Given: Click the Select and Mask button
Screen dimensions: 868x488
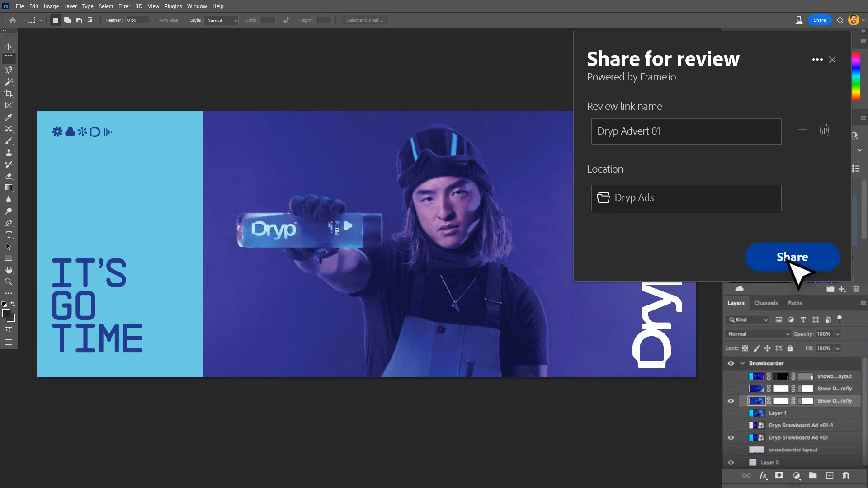Looking at the screenshot, I should (x=364, y=20).
